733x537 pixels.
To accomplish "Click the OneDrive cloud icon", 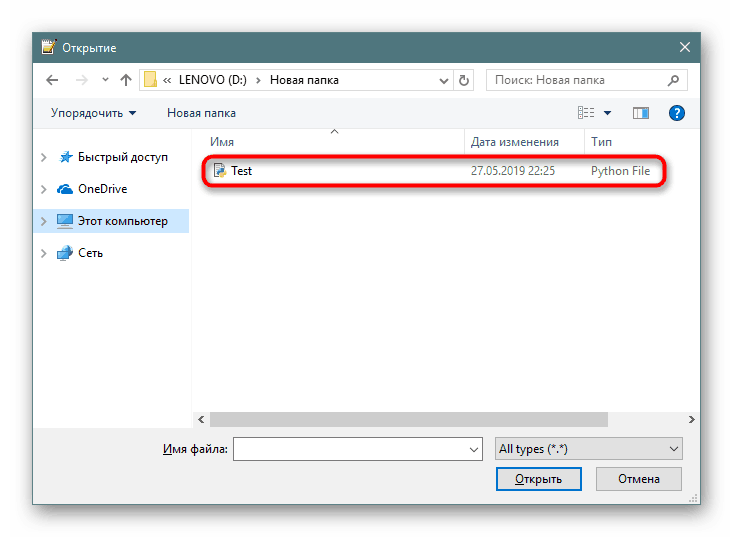I will (x=65, y=189).
